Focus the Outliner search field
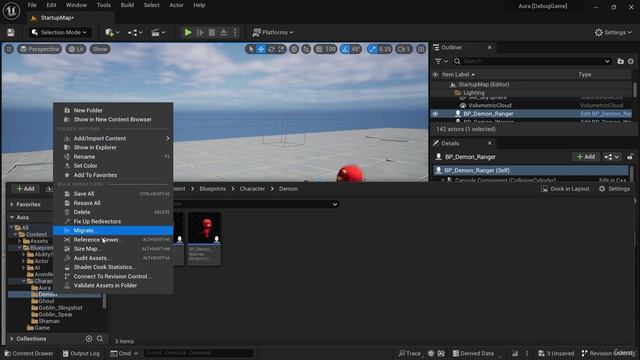Image resolution: width=640 pixels, height=360 pixels. pos(533,61)
